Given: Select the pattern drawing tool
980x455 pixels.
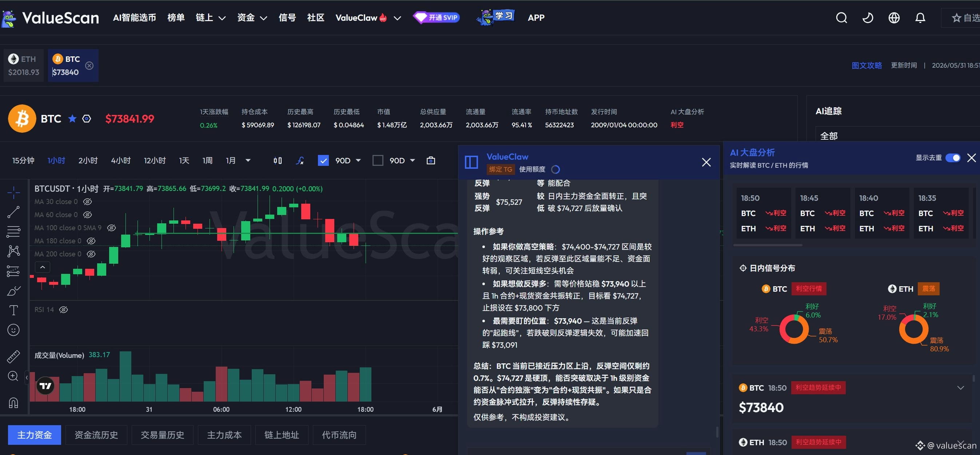Looking at the screenshot, I should 13,251.
